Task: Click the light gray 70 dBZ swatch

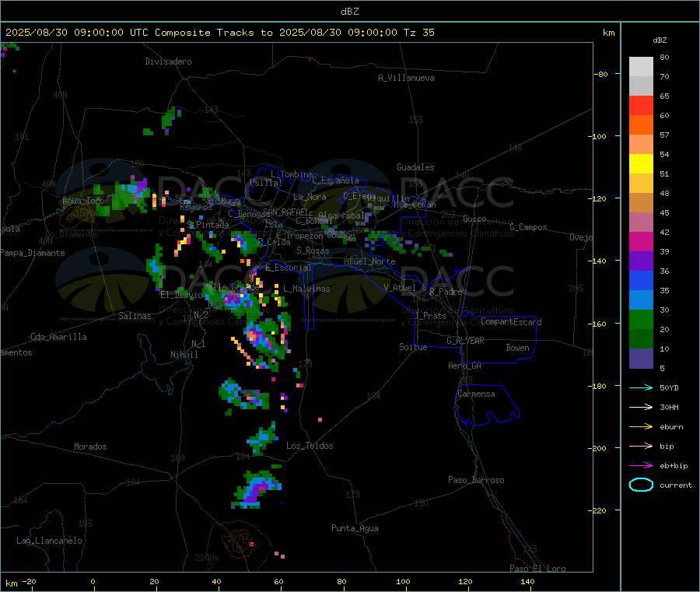Action: coord(641,67)
